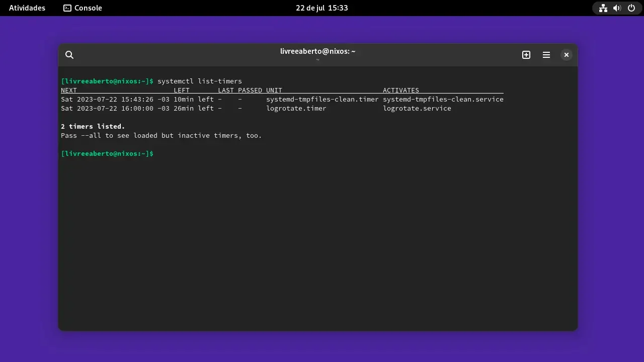Open the clock showing 22 de jul 15:33
Image resolution: width=644 pixels, height=362 pixels.
point(322,8)
